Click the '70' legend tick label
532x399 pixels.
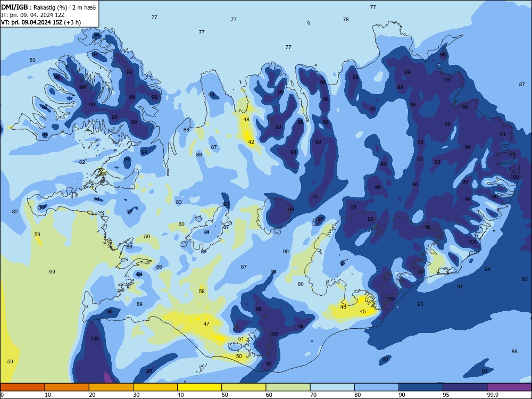pos(313,395)
